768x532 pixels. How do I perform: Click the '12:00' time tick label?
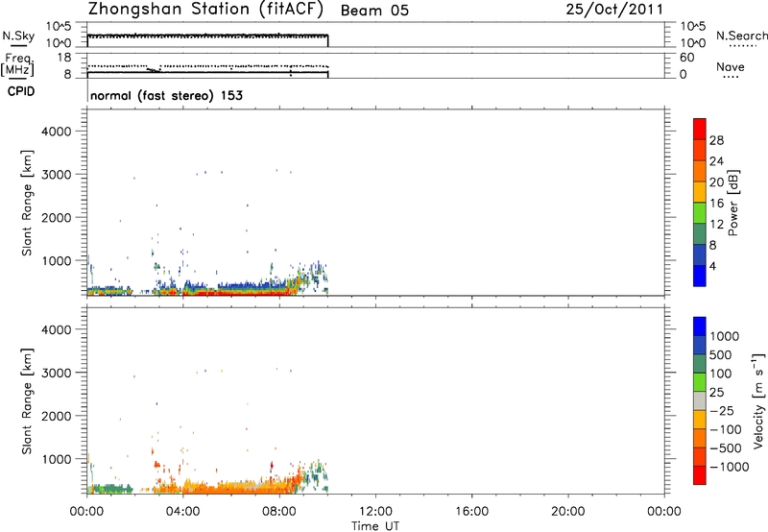375,512
